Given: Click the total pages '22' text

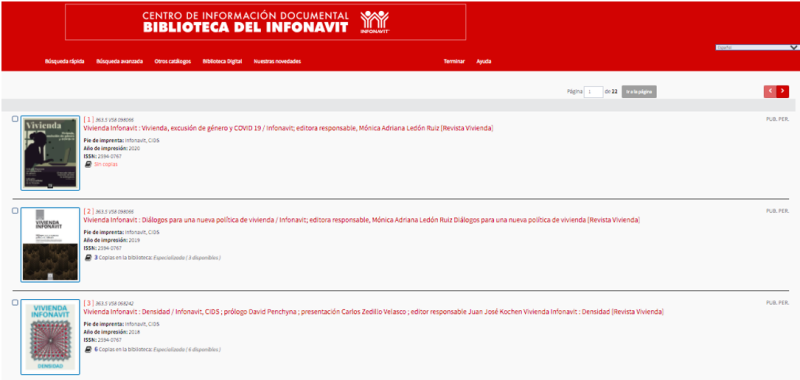Looking at the screenshot, I should click(615, 92).
